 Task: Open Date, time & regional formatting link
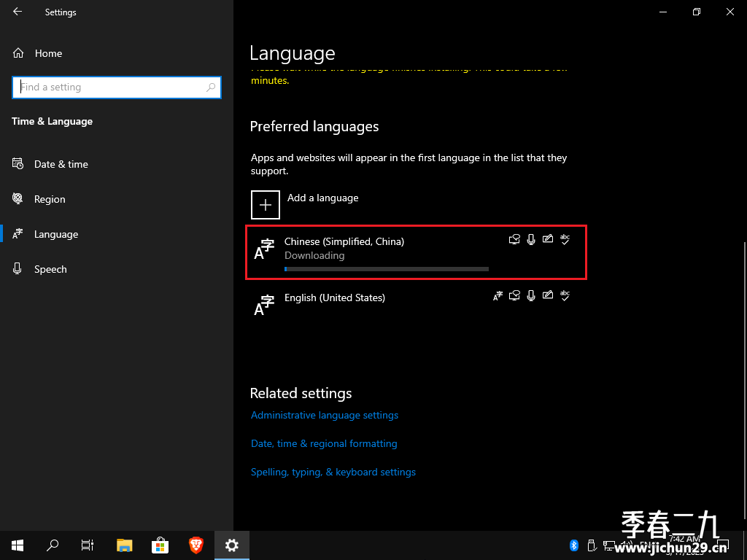[324, 443]
